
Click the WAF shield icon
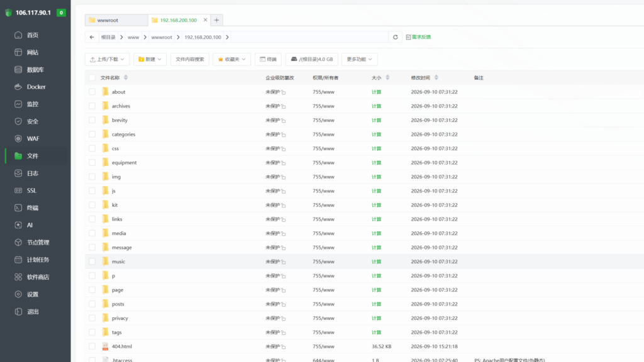[x=18, y=139]
